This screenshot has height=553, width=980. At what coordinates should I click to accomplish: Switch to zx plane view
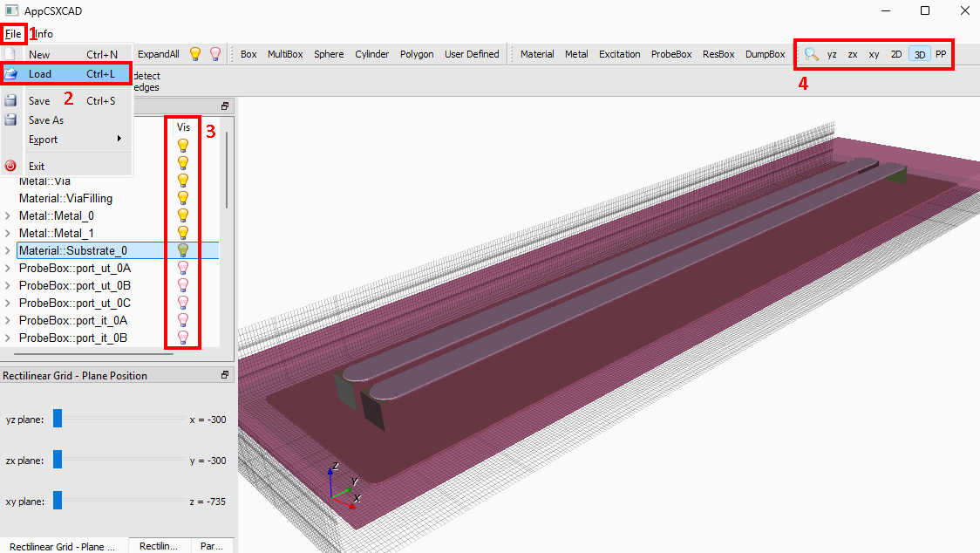853,54
